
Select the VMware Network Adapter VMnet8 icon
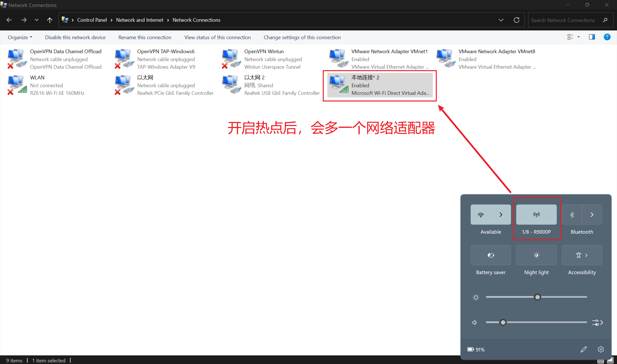point(445,59)
